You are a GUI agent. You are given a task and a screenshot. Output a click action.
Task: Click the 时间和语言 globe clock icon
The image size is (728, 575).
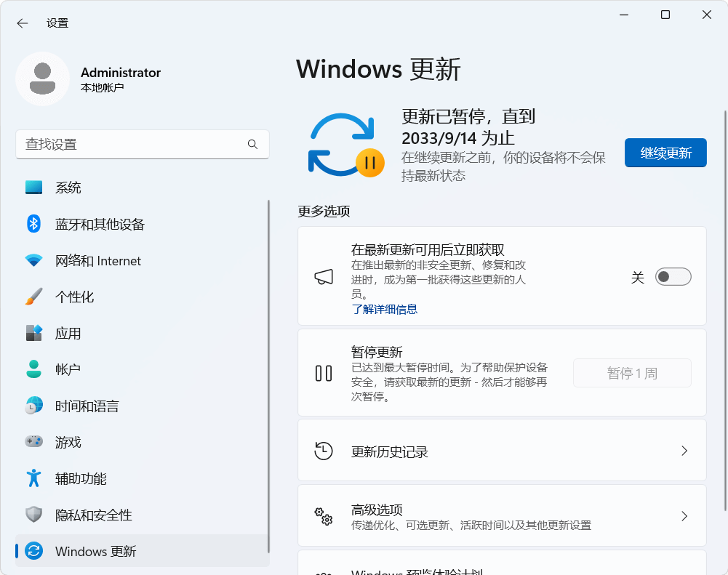coord(34,406)
